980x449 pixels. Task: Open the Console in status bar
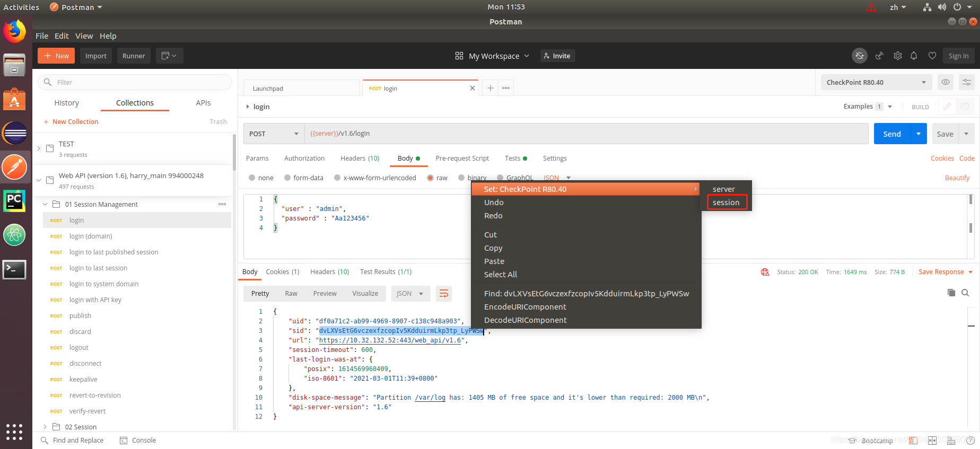click(138, 441)
